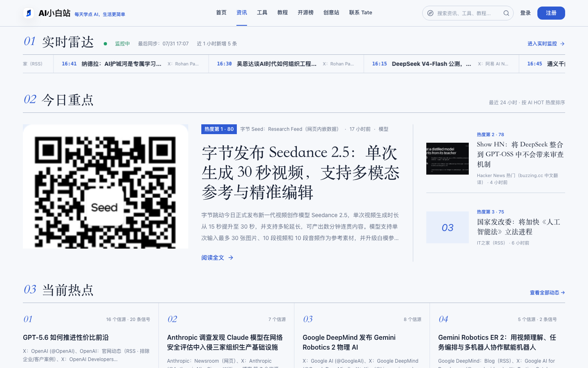The width and height of the screenshot is (588, 368).
Task: Open headline 字节发布 Seedance 2.5 article
Action: point(301,172)
